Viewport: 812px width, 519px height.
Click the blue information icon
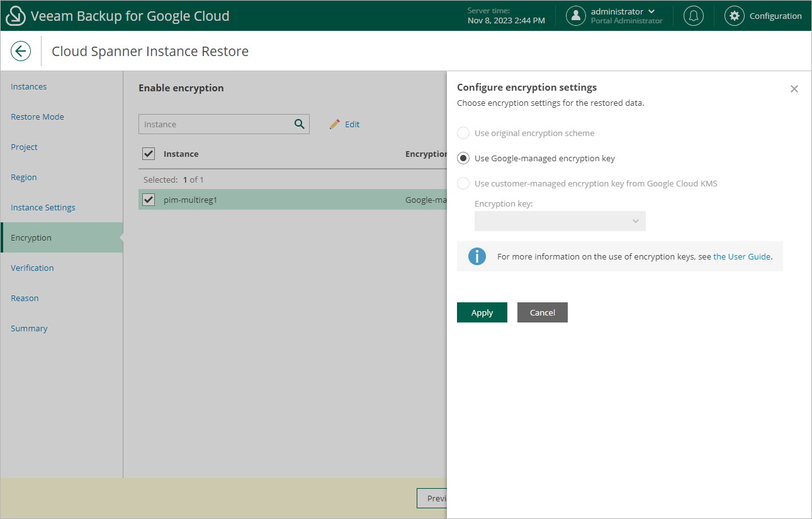pyautogui.click(x=477, y=256)
